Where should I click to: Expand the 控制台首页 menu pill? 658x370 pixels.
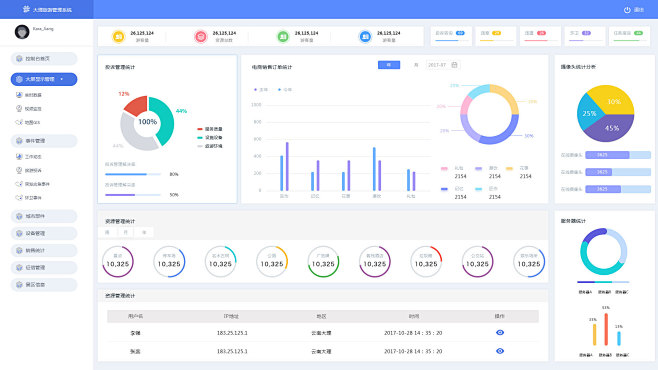coord(44,59)
